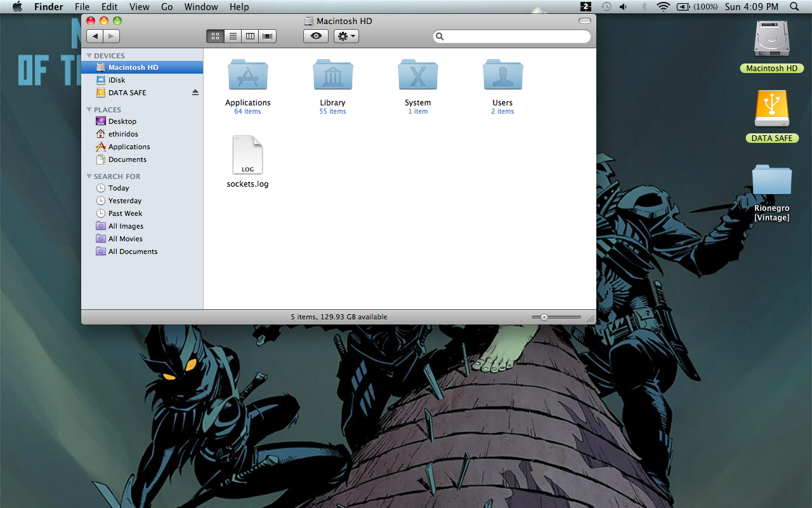Viewport: 812px width, 508px height.
Task: Open the Window menu
Action: (x=201, y=7)
